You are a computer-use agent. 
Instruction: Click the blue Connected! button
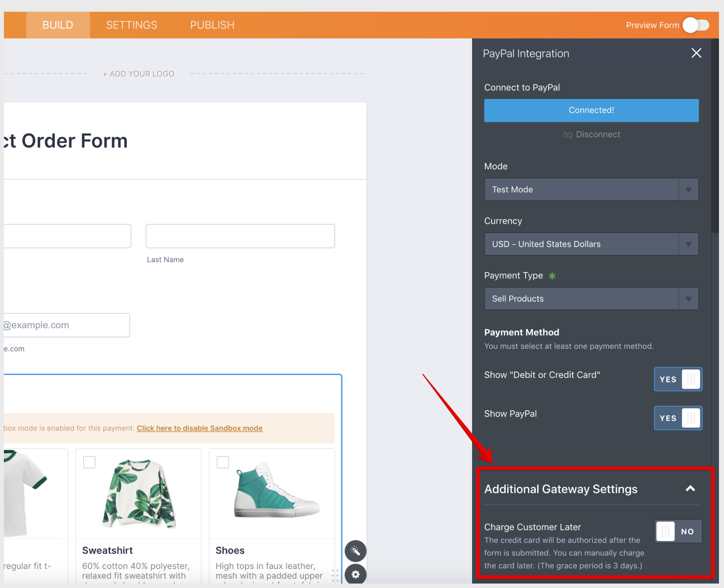[591, 111]
